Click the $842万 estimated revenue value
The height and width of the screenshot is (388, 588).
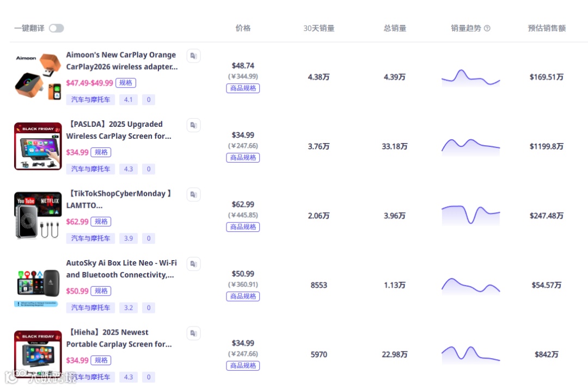click(547, 355)
